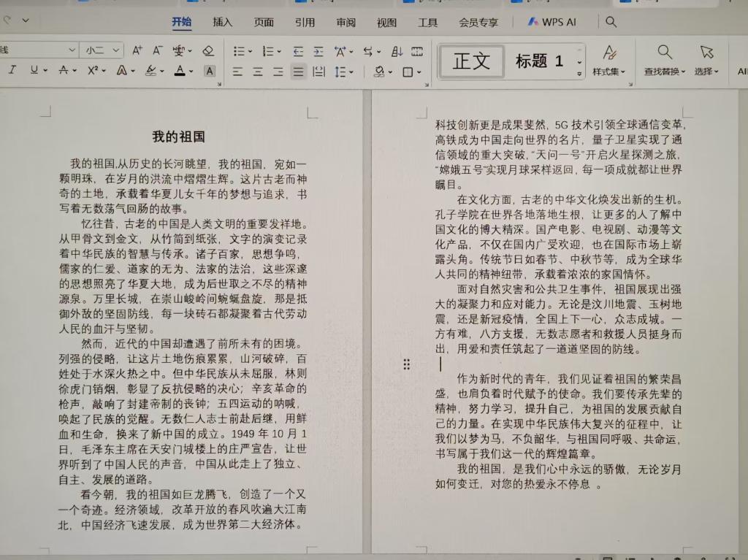Toggle italic formatting
748x560 pixels.
click(x=12, y=70)
